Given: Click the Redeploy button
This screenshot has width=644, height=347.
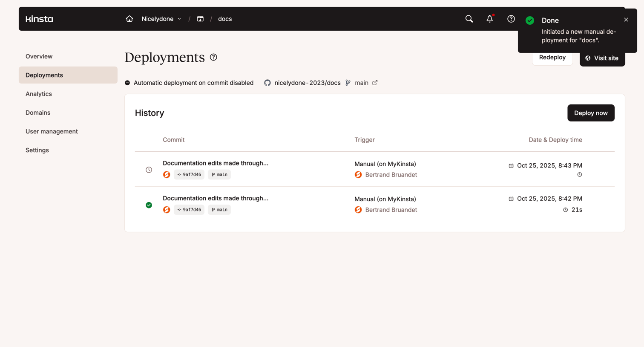Looking at the screenshot, I should (552, 58).
